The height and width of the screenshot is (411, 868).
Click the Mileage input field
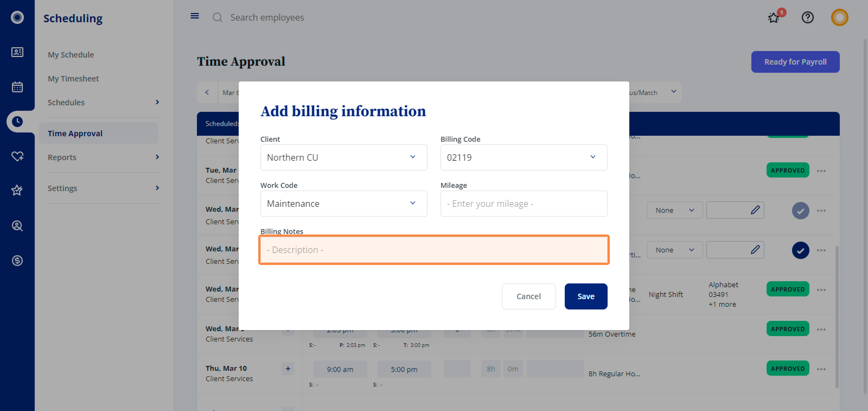coord(524,203)
